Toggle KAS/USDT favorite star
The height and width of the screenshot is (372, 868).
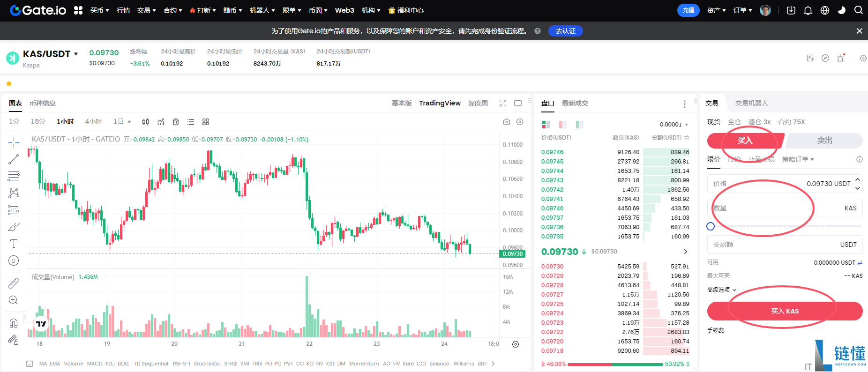8,83
